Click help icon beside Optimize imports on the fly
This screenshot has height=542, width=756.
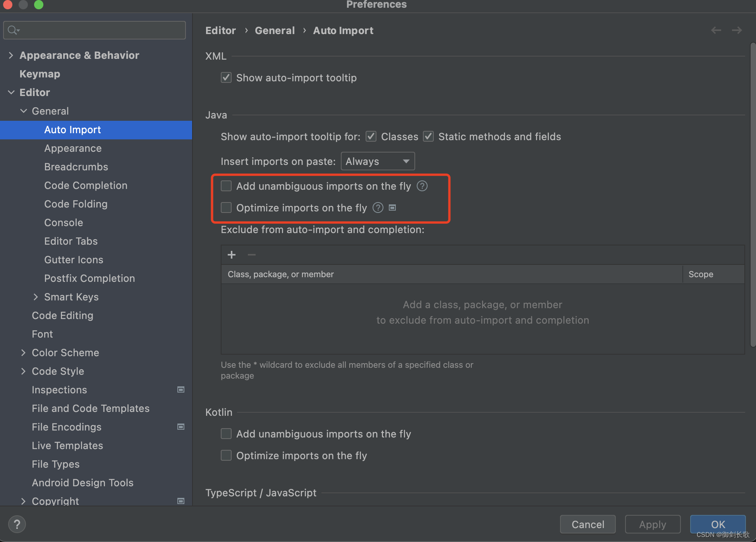click(378, 208)
